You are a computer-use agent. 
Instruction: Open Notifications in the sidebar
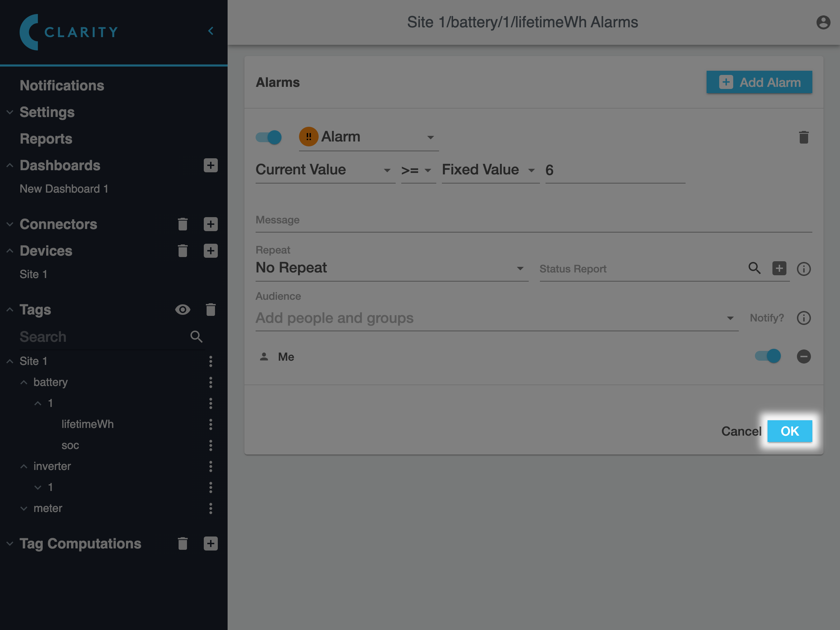62,85
